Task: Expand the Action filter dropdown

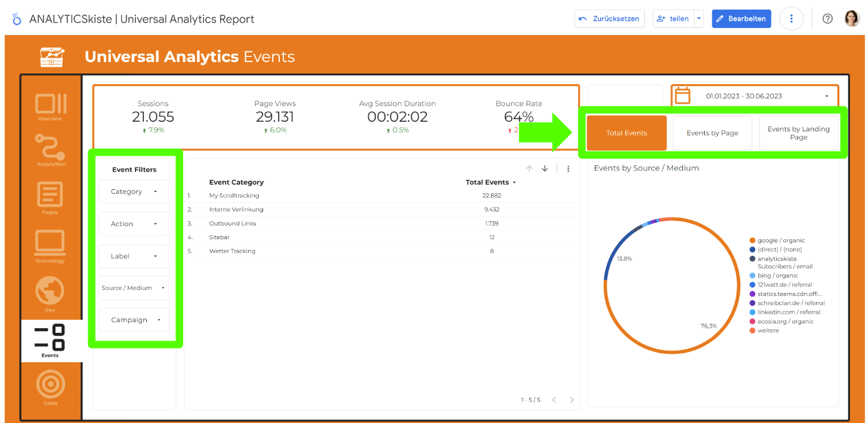Action: (134, 224)
